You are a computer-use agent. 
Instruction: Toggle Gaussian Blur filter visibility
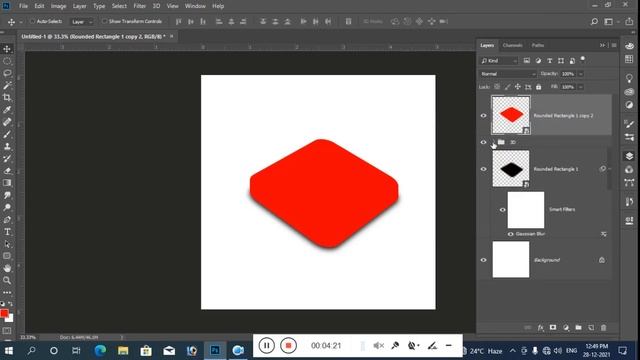coord(510,234)
